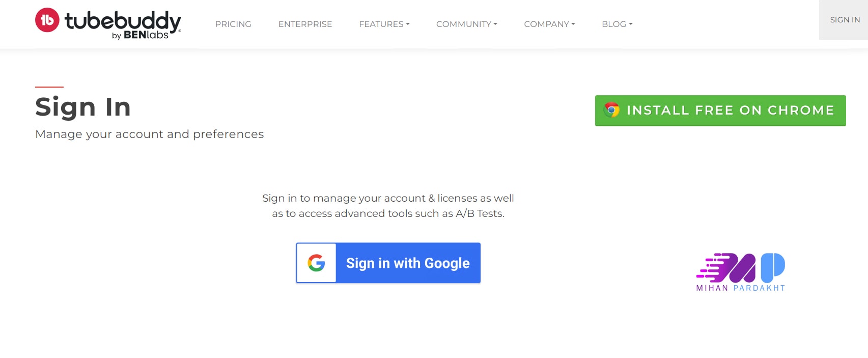Image resolution: width=868 pixels, height=358 pixels.
Task: Click the MIHAN PARDAKHT caption text
Action: tap(740, 288)
